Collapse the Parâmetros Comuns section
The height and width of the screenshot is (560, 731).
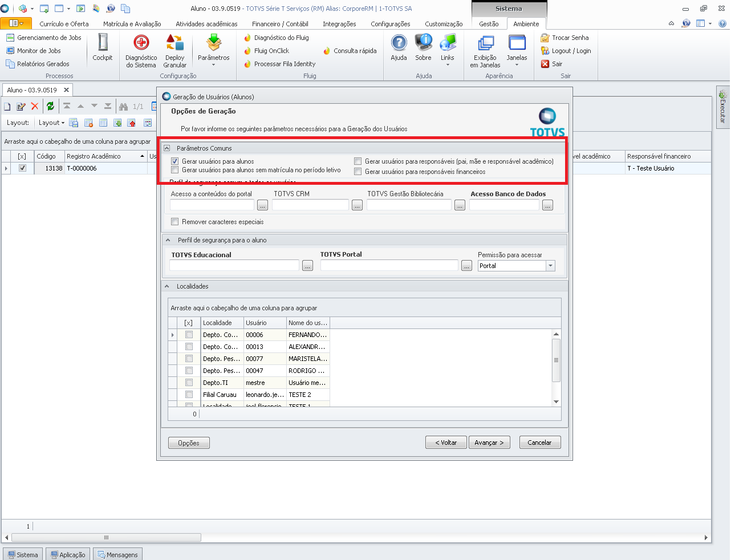[x=167, y=148]
